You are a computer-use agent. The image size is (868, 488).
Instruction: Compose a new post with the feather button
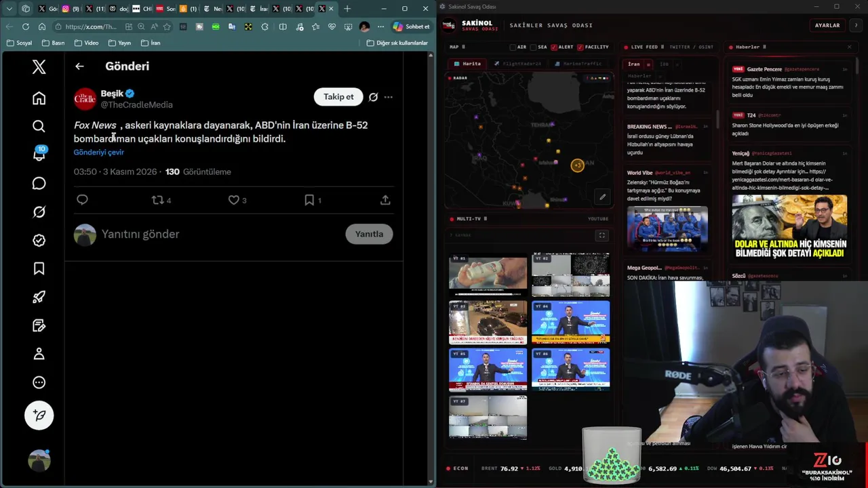tap(39, 415)
